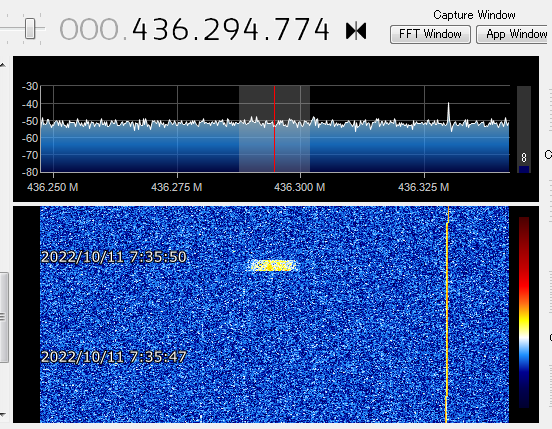Click frequency digits 774 in tuner display
552x429 pixels.
click(301, 30)
